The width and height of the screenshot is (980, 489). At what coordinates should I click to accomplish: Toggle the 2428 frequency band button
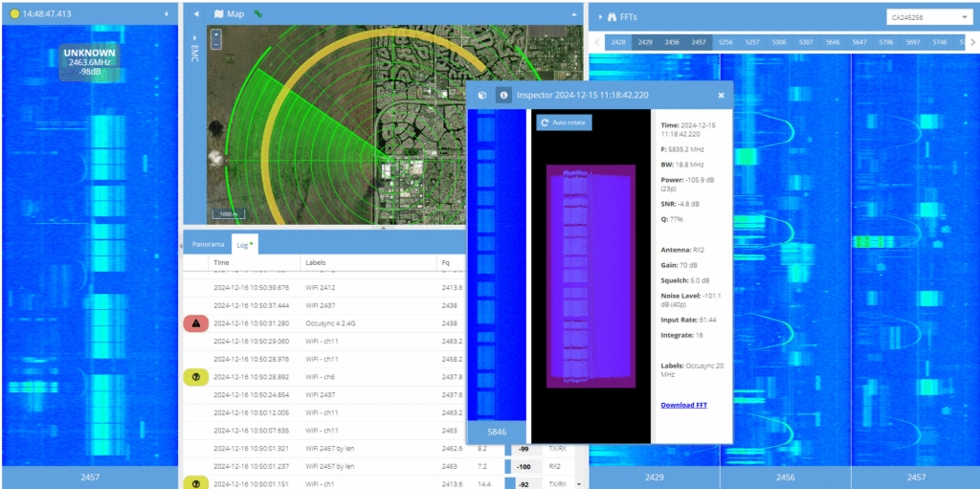[x=618, y=42]
